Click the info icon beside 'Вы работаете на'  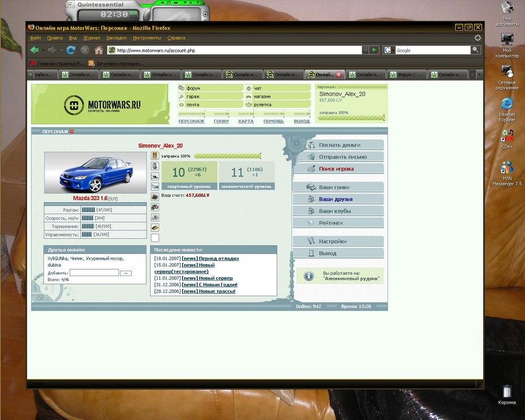point(309,275)
